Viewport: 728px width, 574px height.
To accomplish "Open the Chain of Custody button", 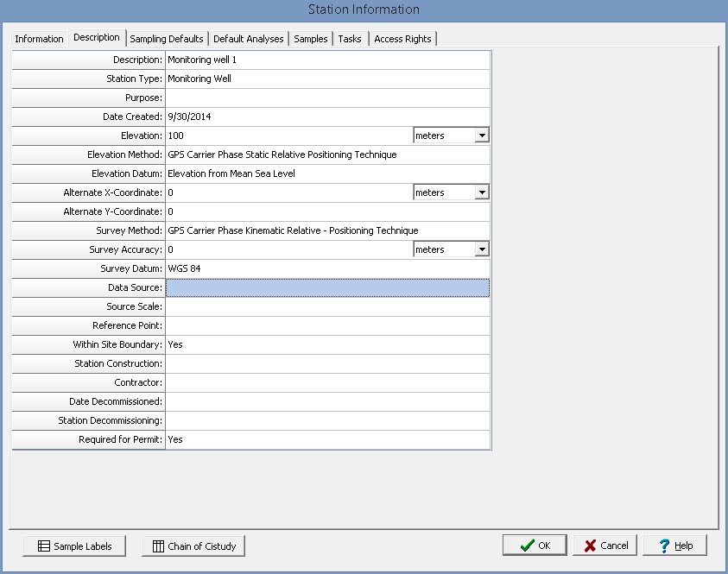I will [x=193, y=546].
